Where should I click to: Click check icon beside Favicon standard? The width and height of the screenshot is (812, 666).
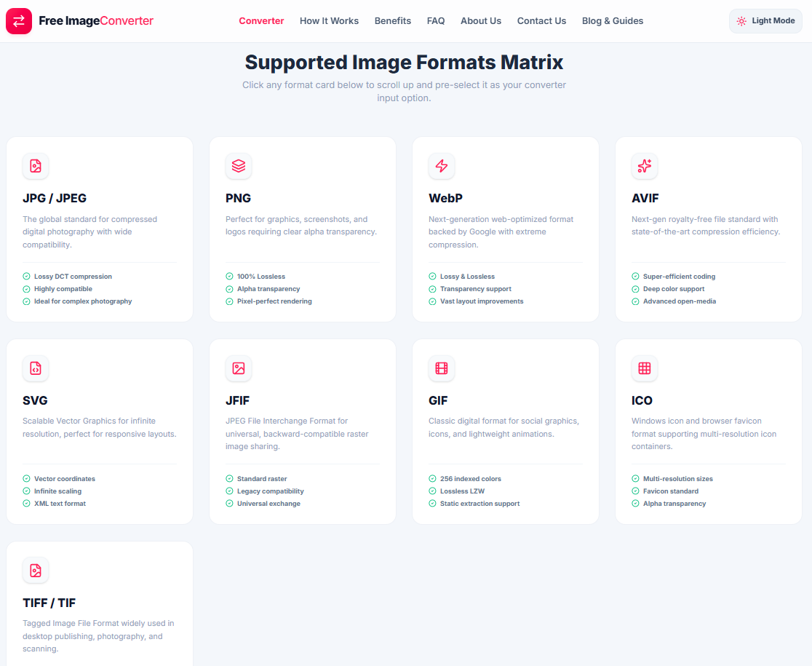pos(635,491)
